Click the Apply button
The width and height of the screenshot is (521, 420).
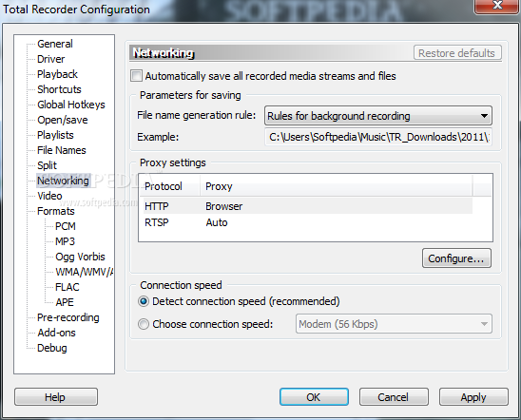(473, 397)
